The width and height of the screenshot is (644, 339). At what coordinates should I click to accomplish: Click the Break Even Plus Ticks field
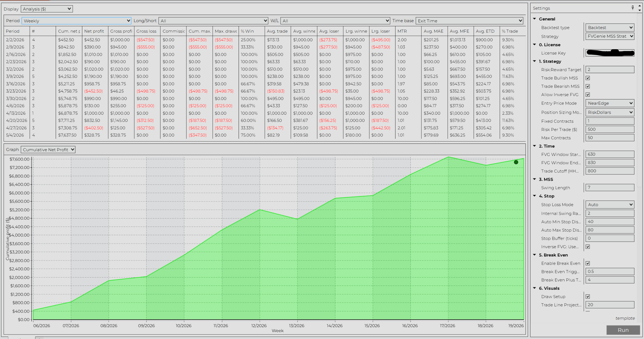tap(610, 280)
